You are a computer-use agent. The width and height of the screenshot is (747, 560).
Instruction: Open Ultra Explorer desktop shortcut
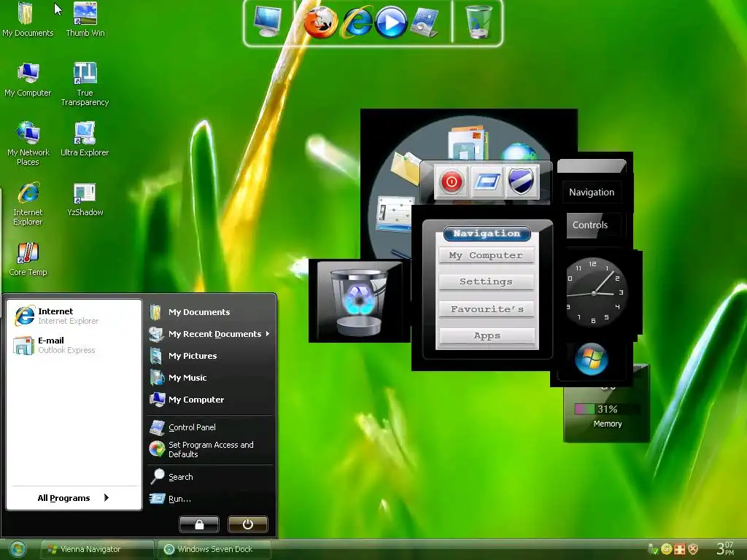point(85,139)
